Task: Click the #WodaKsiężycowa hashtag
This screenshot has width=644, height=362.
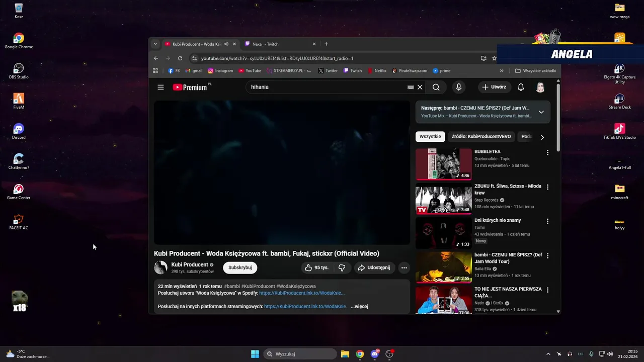Action: [x=296, y=286]
